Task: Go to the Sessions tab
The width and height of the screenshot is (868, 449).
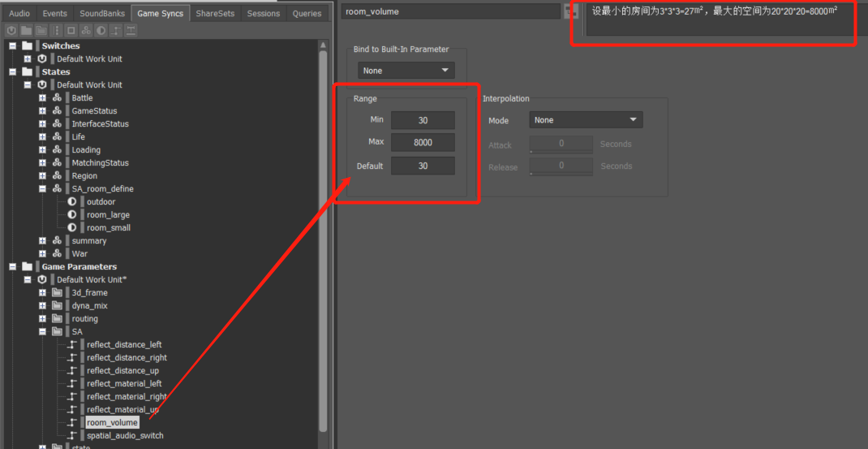Action: tap(264, 13)
